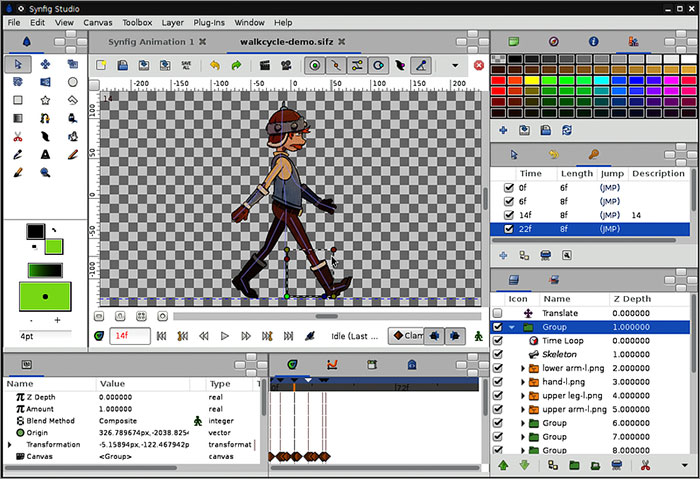Open render settings clapperboard icon
700x479 pixels.
click(x=265, y=65)
